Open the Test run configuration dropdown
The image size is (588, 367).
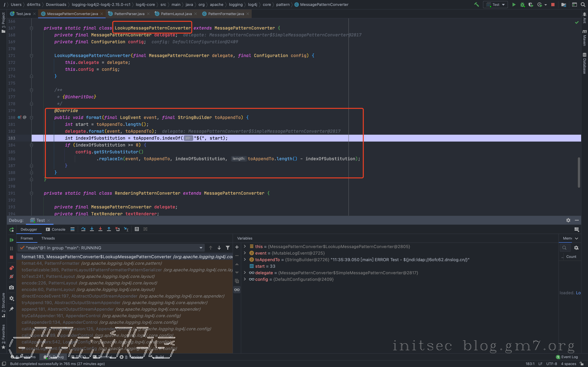(495, 5)
